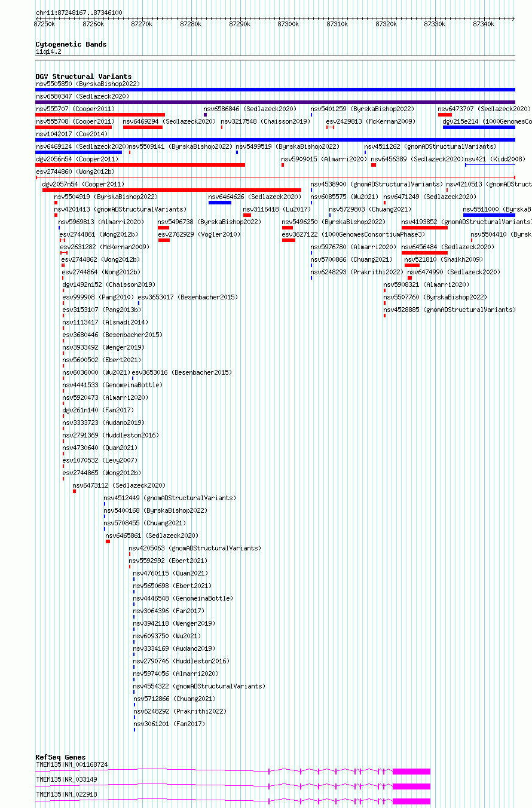The width and height of the screenshot is (532, 808).
Task: Click nsv6085575 (Wu2021) label
Action: coord(344,197)
